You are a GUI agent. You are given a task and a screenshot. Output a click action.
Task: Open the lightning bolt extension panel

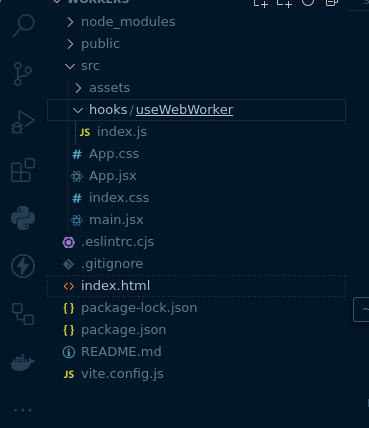23,266
